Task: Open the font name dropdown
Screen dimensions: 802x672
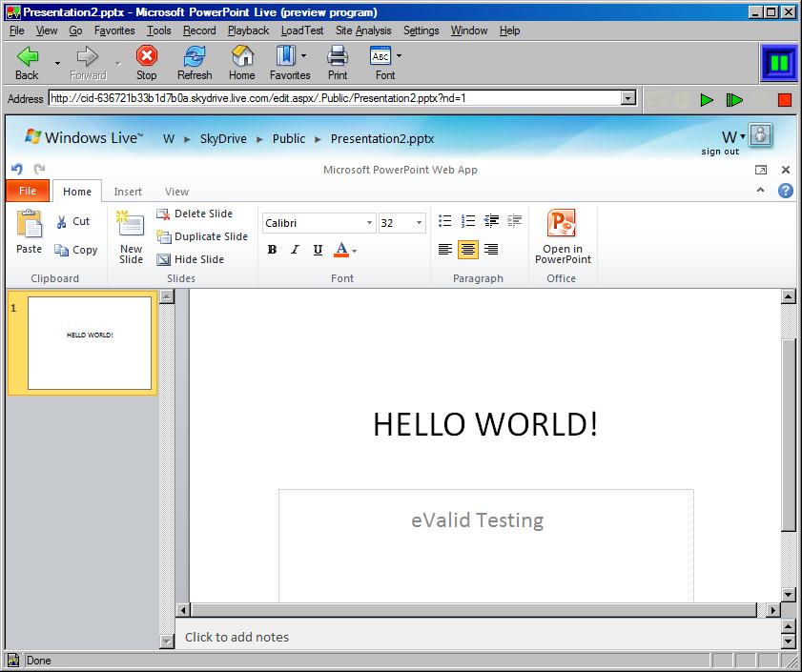Action: 369,223
